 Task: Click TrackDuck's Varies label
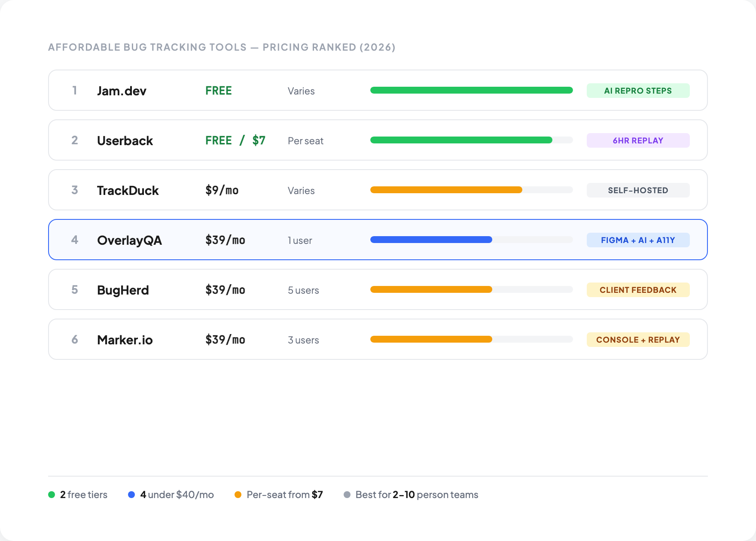coord(301,191)
